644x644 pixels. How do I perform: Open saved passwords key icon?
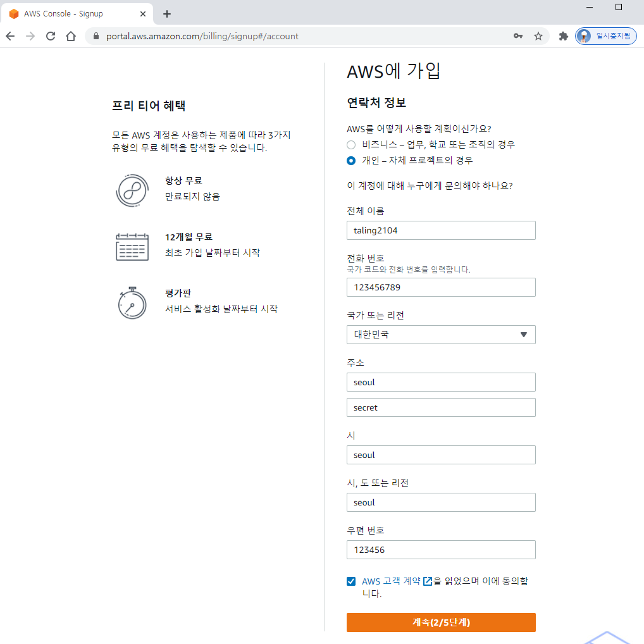click(x=518, y=36)
